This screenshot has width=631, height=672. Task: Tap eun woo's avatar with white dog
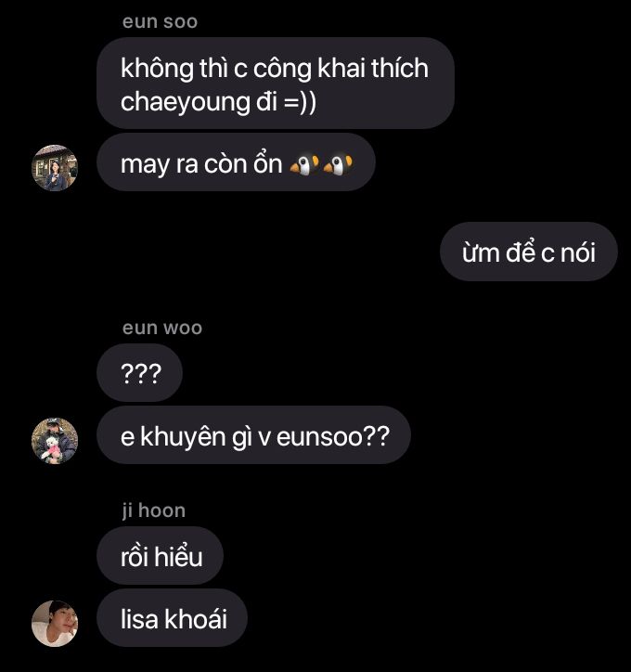tap(55, 441)
